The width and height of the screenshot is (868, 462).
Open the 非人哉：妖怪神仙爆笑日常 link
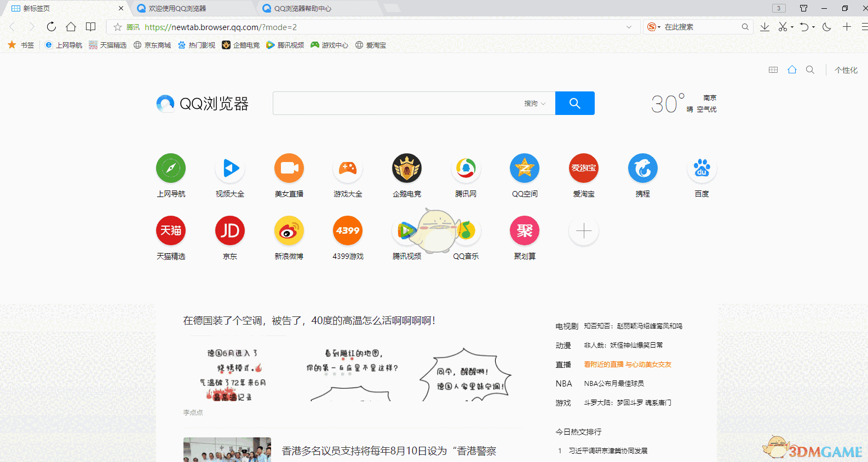tap(623, 345)
